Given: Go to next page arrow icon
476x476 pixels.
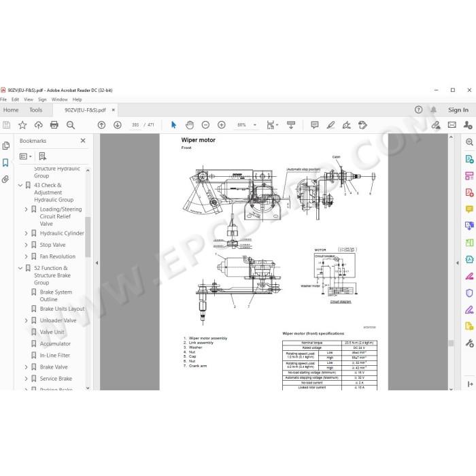Looking at the screenshot, I should [118, 124].
